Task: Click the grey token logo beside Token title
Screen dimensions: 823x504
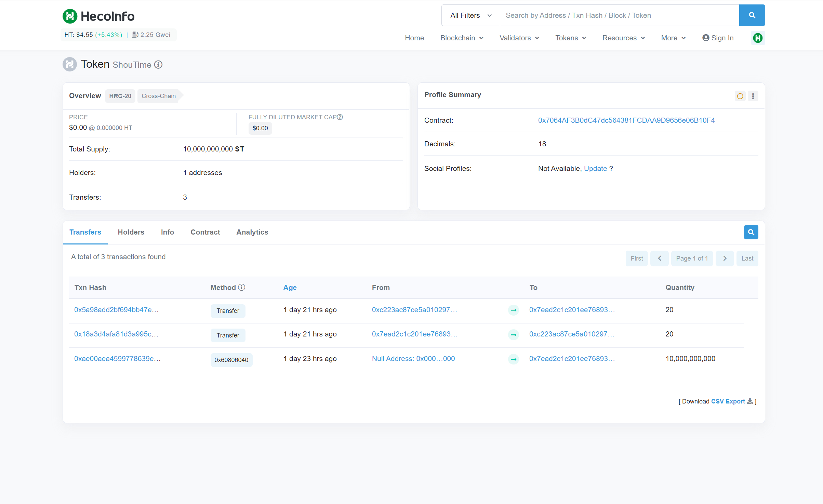Action: point(70,64)
